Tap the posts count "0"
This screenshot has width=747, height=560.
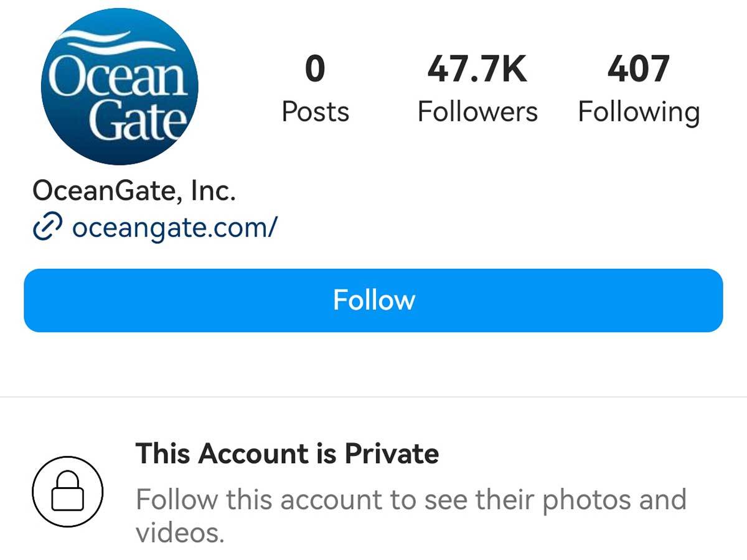315,68
